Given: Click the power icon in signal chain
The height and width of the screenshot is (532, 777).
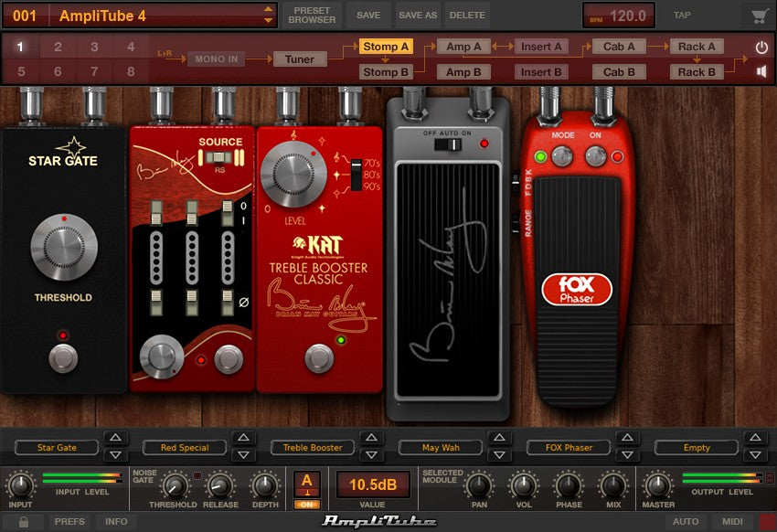Looking at the screenshot, I should pos(761,48).
